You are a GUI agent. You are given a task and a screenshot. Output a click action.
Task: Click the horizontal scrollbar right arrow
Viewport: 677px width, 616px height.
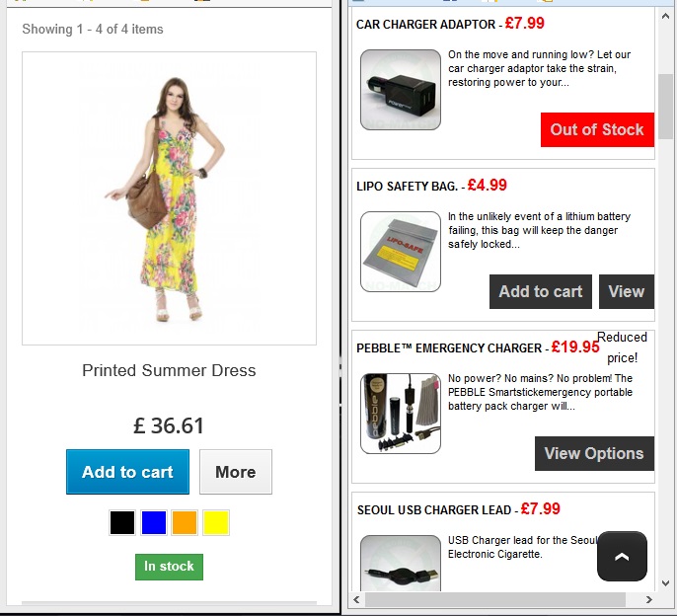[649, 599]
